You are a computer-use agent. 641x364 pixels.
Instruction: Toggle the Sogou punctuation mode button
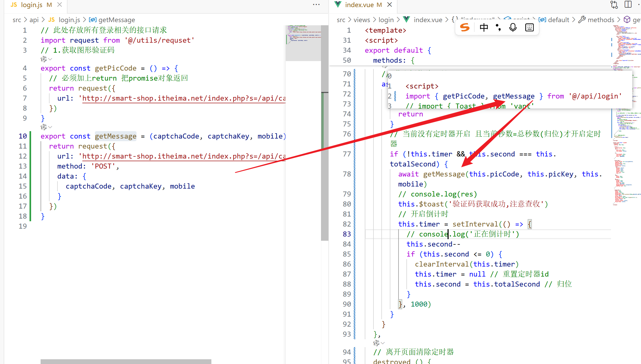point(498,27)
